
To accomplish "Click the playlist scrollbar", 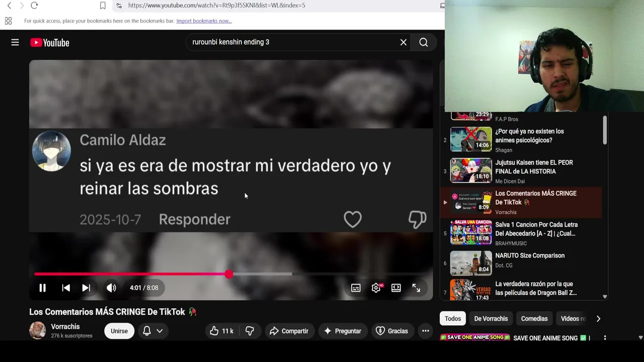I will 605,130.
